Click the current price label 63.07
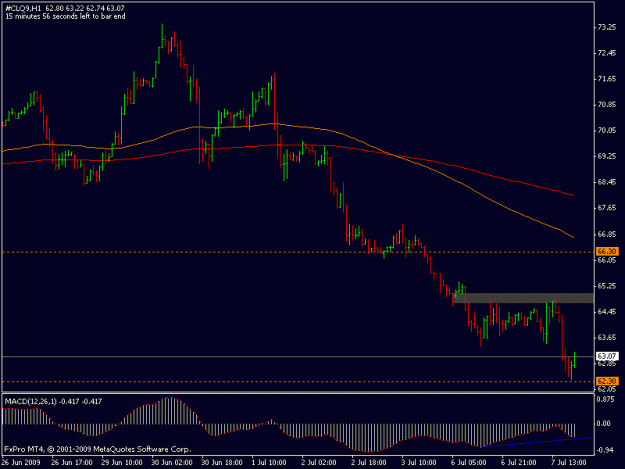 (x=607, y=356)
